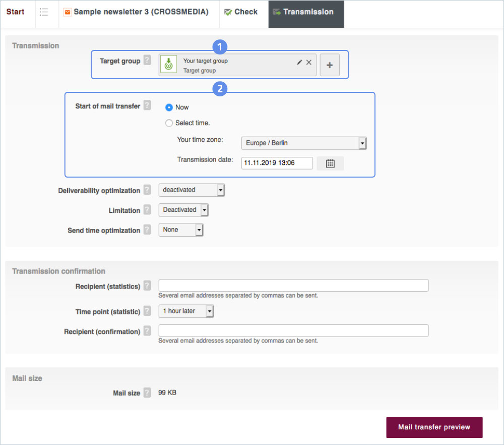Open help for Send time optimization
504x445 pixels.
(147, 230)
